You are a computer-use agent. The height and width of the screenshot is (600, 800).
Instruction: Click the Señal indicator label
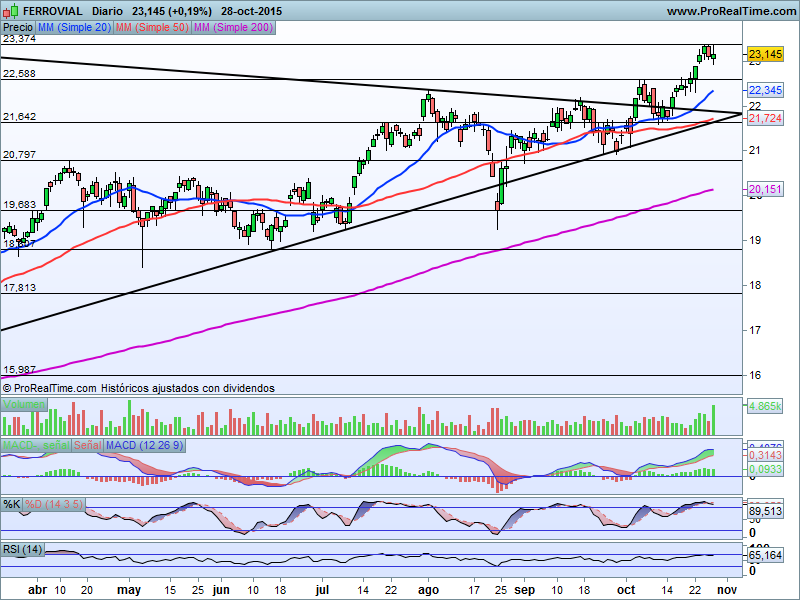87,444
